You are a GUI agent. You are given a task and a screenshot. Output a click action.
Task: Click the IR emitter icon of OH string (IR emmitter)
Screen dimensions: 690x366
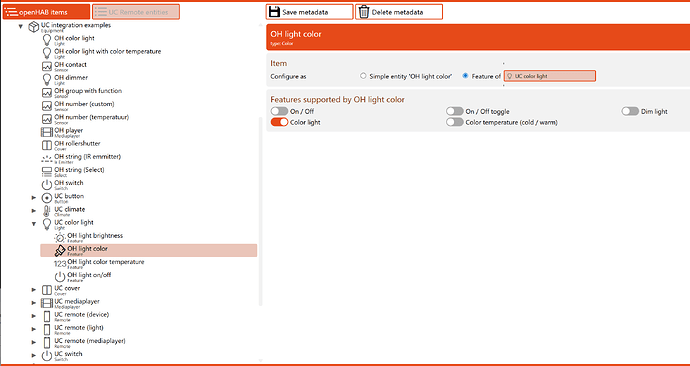47,158
